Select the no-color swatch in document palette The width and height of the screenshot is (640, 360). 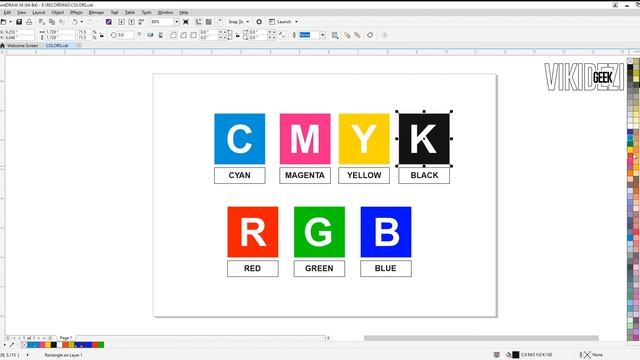(24, 345)
